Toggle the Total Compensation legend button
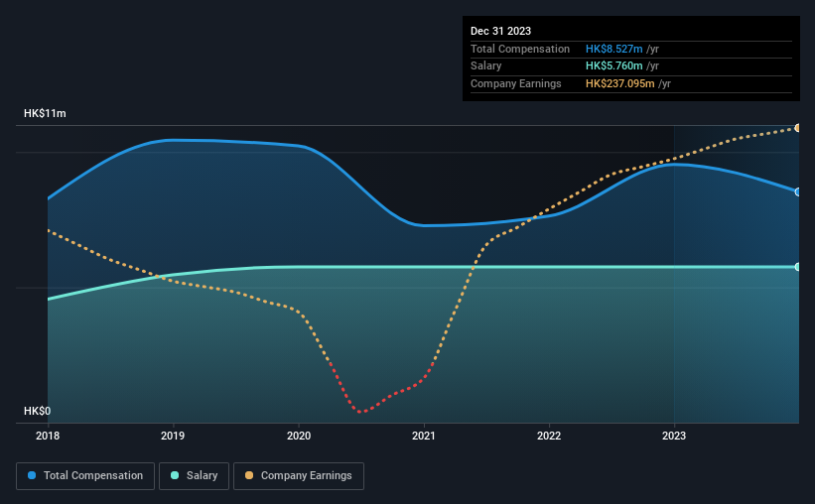 (85, 476)
